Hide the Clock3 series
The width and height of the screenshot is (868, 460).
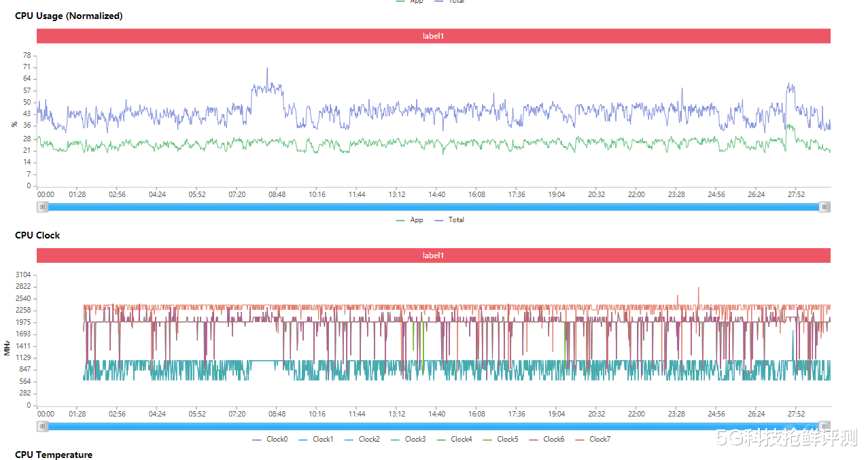click(x=408, y=440)
